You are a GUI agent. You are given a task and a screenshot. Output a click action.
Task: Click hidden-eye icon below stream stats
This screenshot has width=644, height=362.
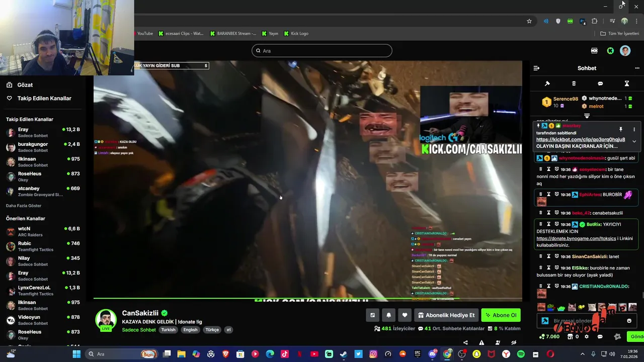(514, 342)
